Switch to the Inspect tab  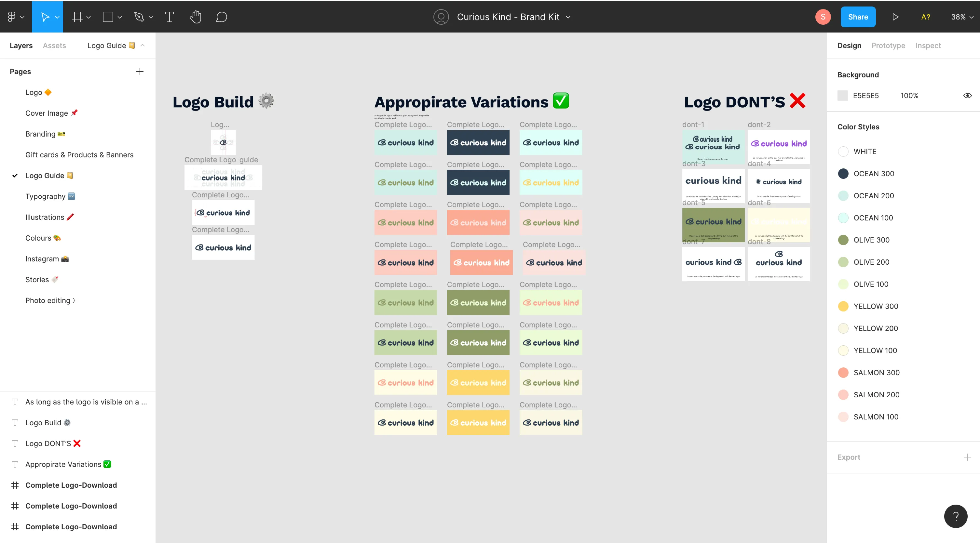928,45
